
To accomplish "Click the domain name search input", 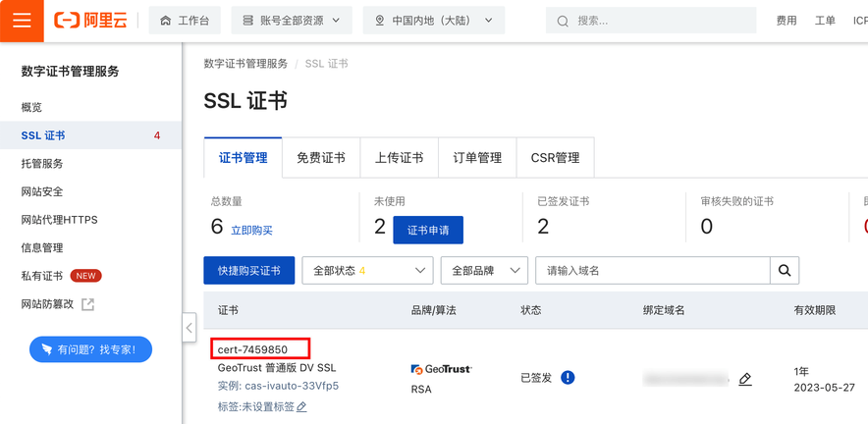I will (652, 270).
